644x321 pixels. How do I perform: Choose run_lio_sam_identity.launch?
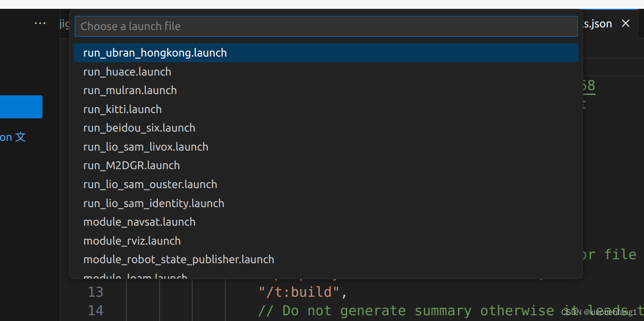click(326, 203)
